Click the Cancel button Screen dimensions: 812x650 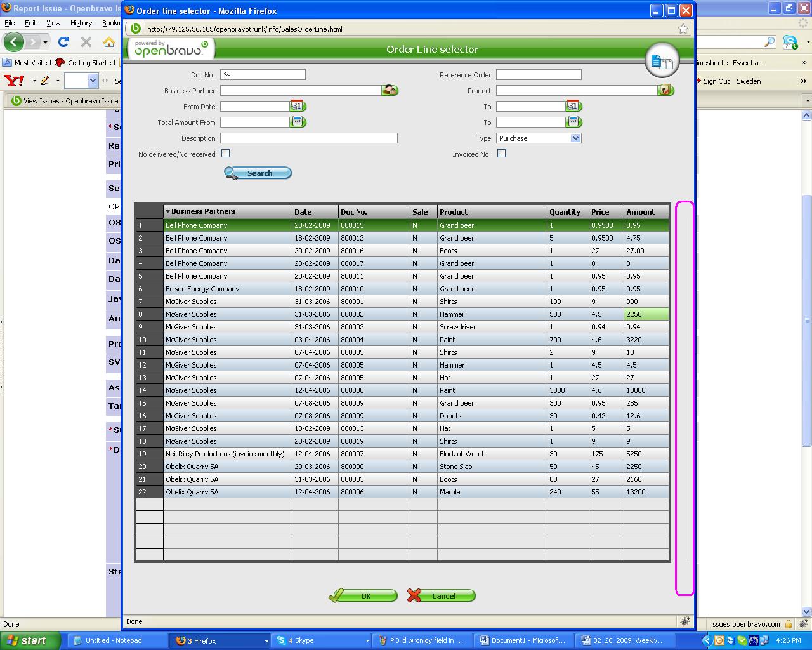tap(442, 595)
